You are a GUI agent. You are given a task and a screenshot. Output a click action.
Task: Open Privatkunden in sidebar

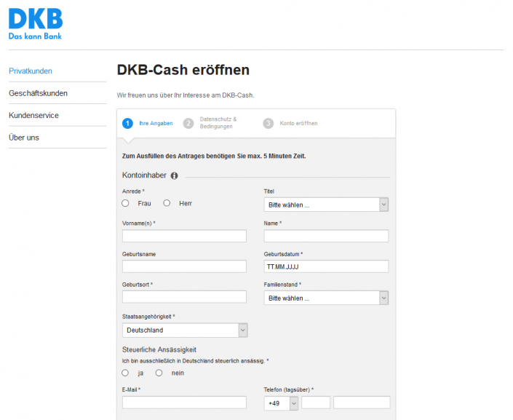(x=31, y=71)
